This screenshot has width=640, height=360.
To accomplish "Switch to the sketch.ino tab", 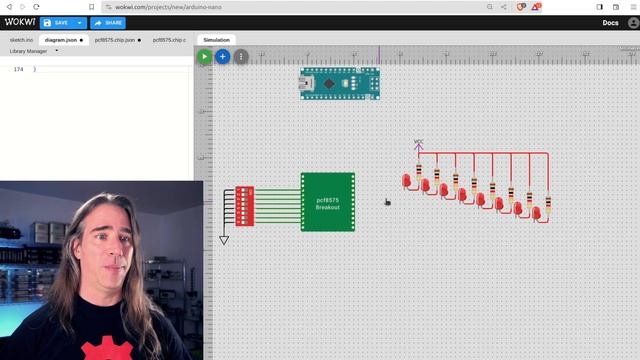I will coord(21,40).
